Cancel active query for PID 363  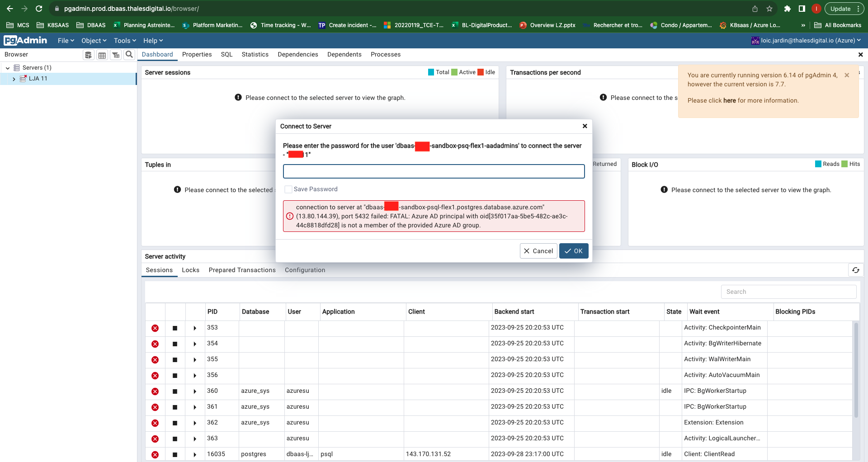pos(175,439)
